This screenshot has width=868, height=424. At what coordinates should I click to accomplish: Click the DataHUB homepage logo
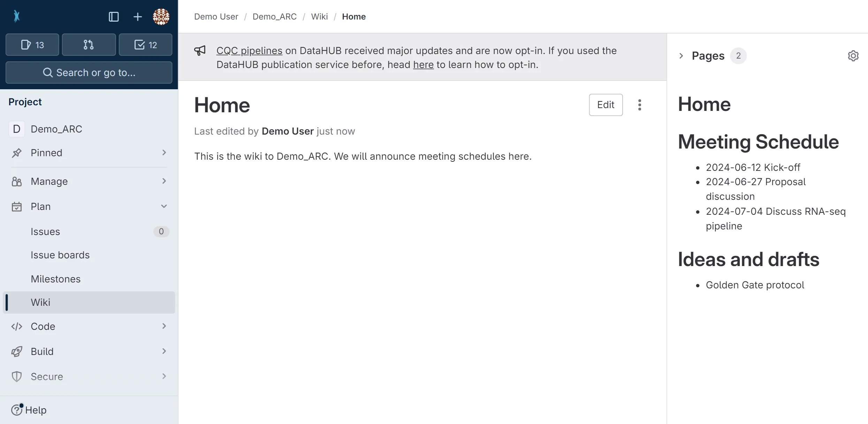[16, 16]
